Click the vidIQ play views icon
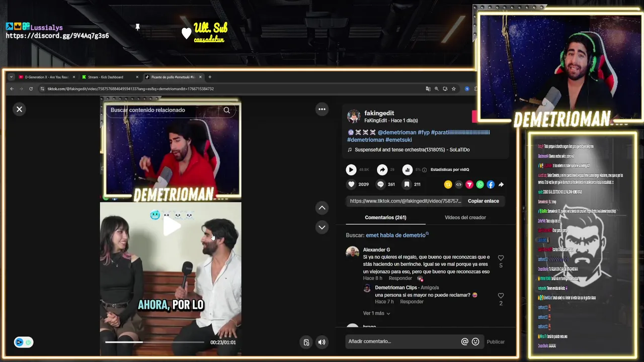 tap(351, 170)
